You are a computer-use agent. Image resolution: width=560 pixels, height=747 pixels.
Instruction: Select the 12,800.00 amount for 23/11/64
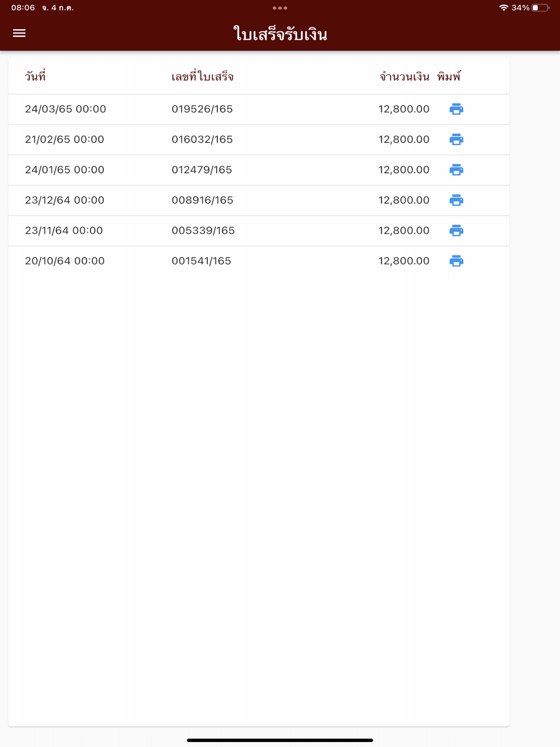404,230
